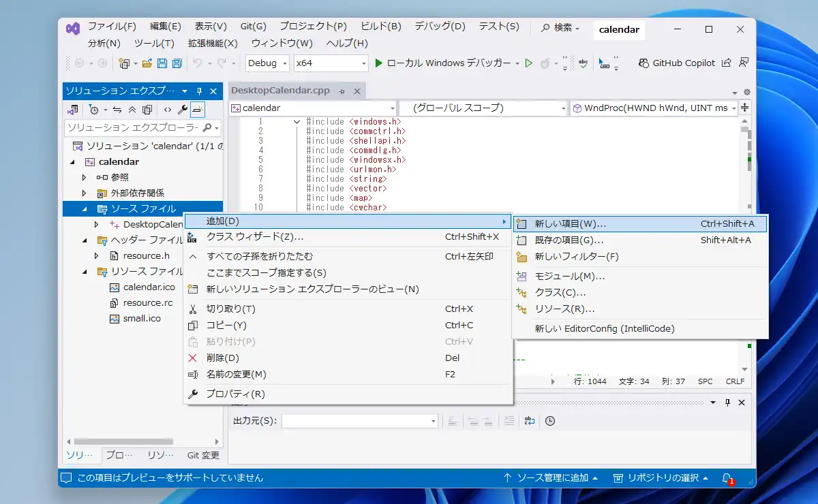Click Collapse All in Solution Explorer toolbar
This screenshot has width=818, height=504.
pyautogui.click(x=132, y=109)
